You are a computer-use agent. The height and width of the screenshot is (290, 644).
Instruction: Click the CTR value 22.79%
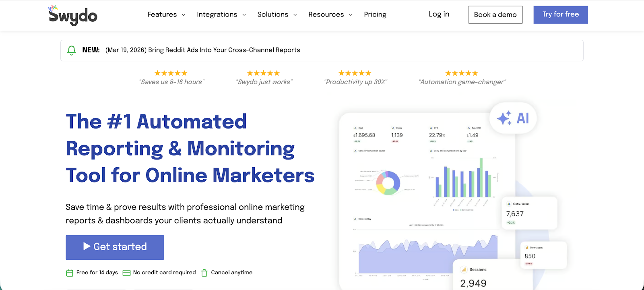tap(437, 135)
